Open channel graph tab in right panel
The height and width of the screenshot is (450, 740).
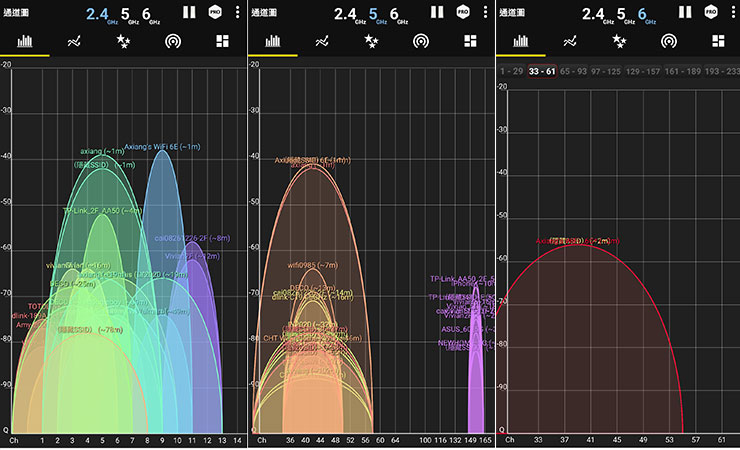521,42
